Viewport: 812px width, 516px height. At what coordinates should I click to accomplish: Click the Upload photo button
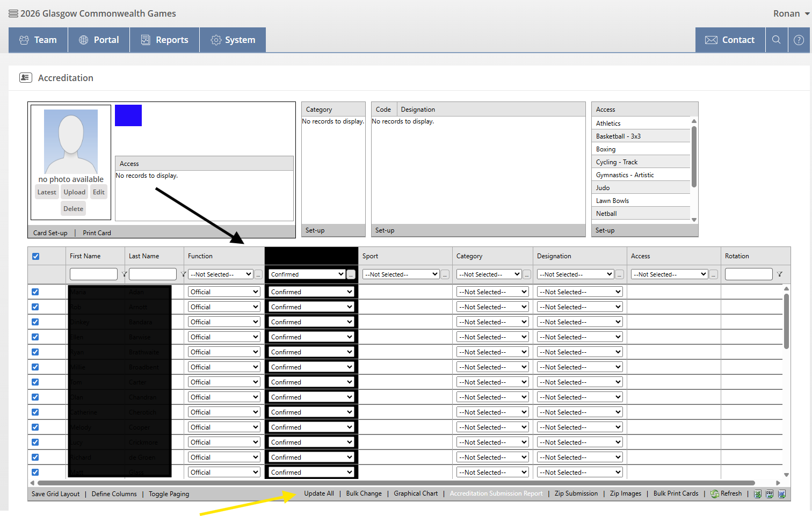(x=74, y=192)
